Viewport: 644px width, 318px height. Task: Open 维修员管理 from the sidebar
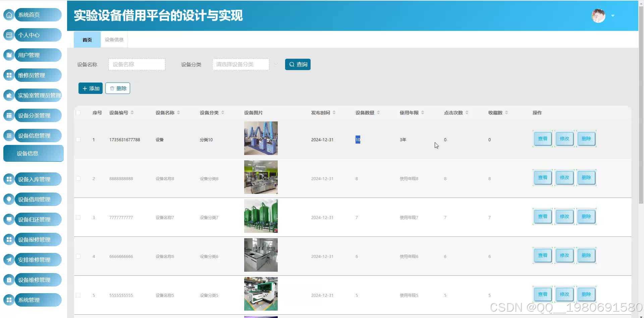click(x=9, y=75)
